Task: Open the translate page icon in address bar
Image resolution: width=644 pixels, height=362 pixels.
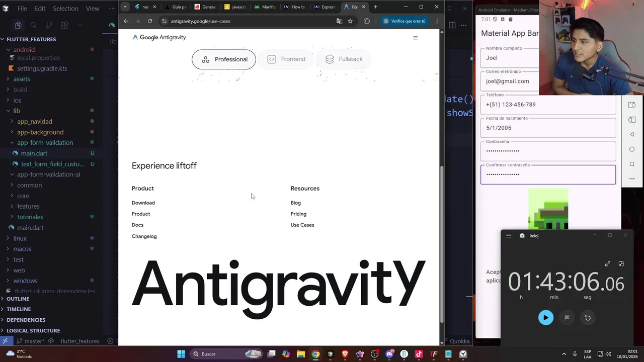Action: [x=339, y=21]
